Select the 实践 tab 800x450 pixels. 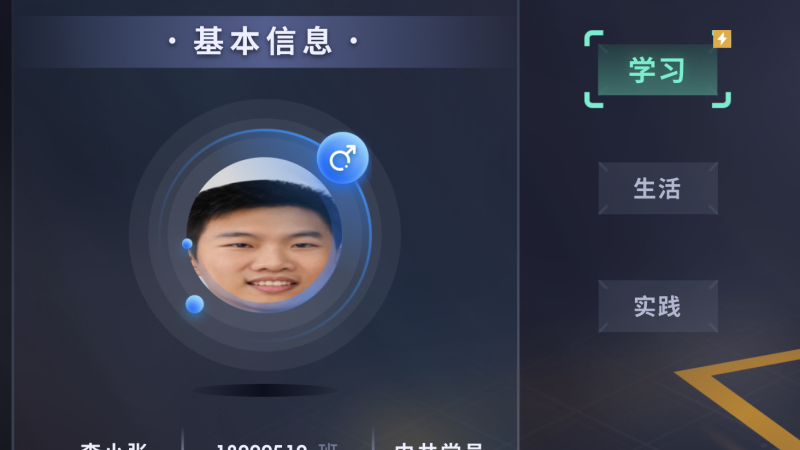(x=658, y=306)
